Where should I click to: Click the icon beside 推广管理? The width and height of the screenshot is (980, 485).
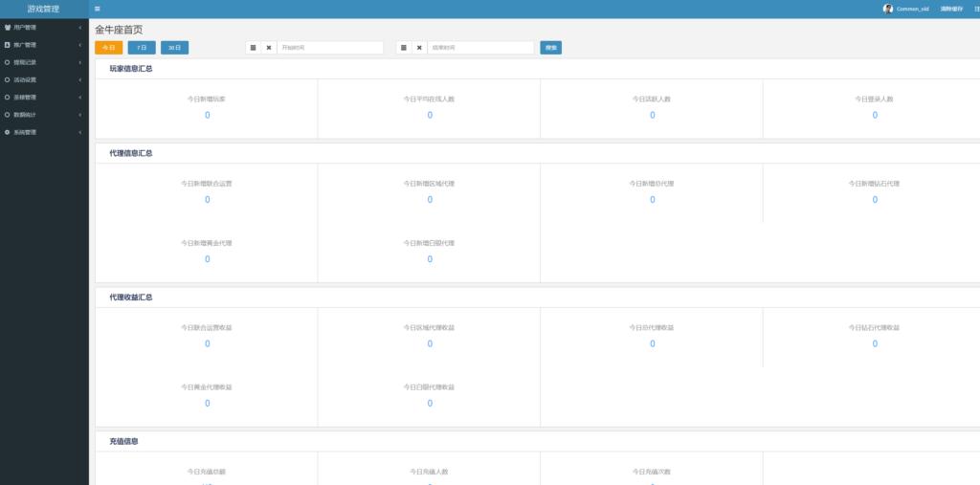pyautogui.click(x=8, y=45)
